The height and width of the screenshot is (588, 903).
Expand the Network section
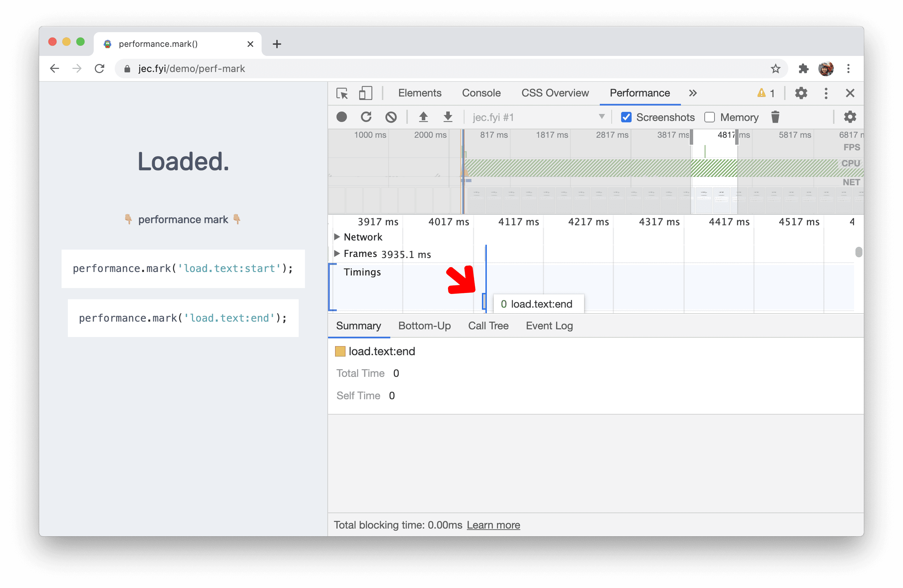[x=336, y=237]
